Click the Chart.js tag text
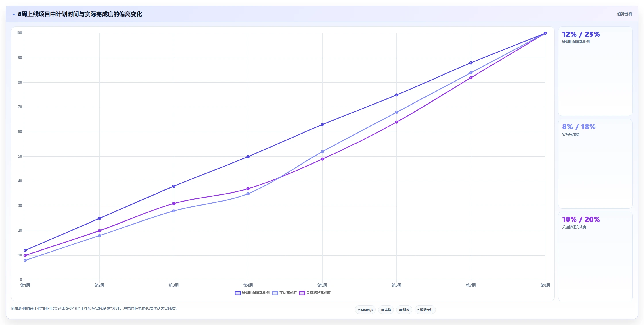Image resolution: width=644 pixels, height=325 pixels. 367,310
